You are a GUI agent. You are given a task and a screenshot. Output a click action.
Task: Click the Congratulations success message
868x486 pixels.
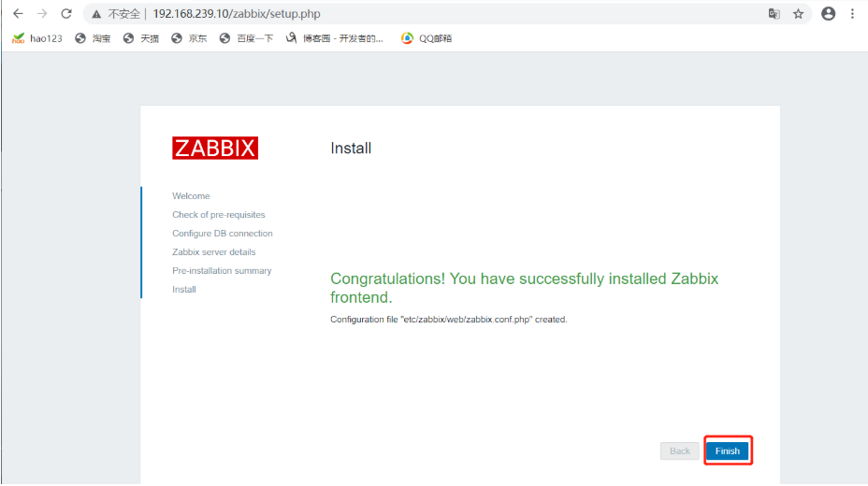click(524, 288)
